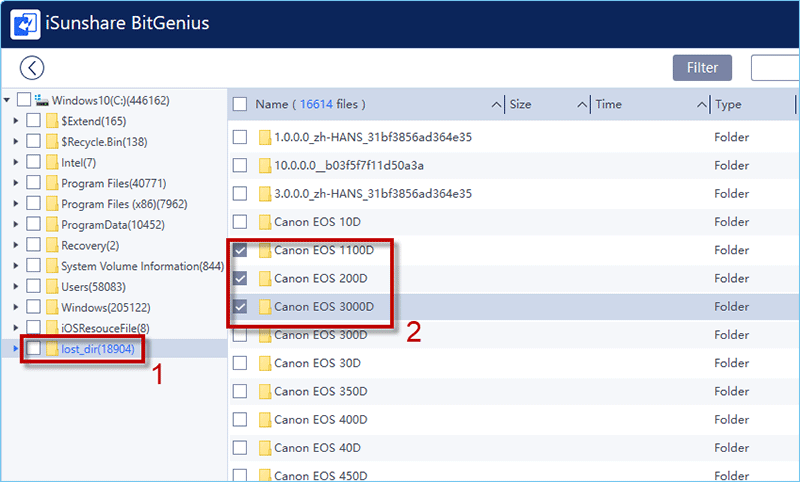The height and width of the screenshot is (482, 800).
Task: Sort by the Size column header
Action: (x=520, y=104)
